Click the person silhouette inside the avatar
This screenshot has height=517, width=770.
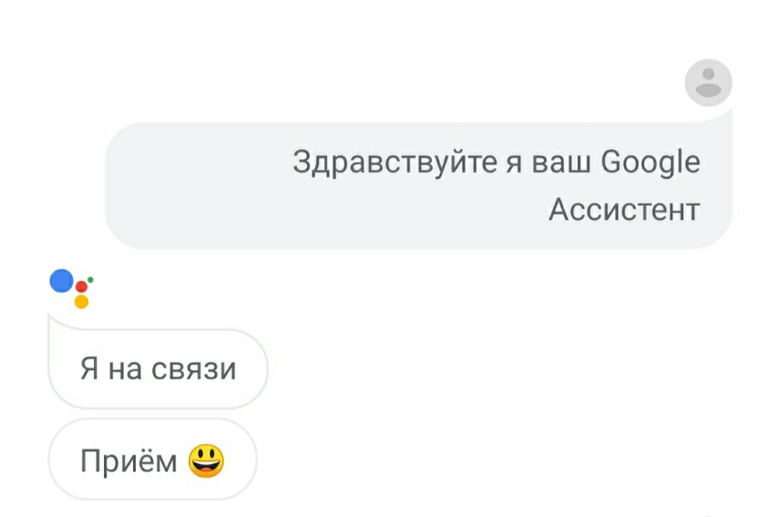[708, 82]
